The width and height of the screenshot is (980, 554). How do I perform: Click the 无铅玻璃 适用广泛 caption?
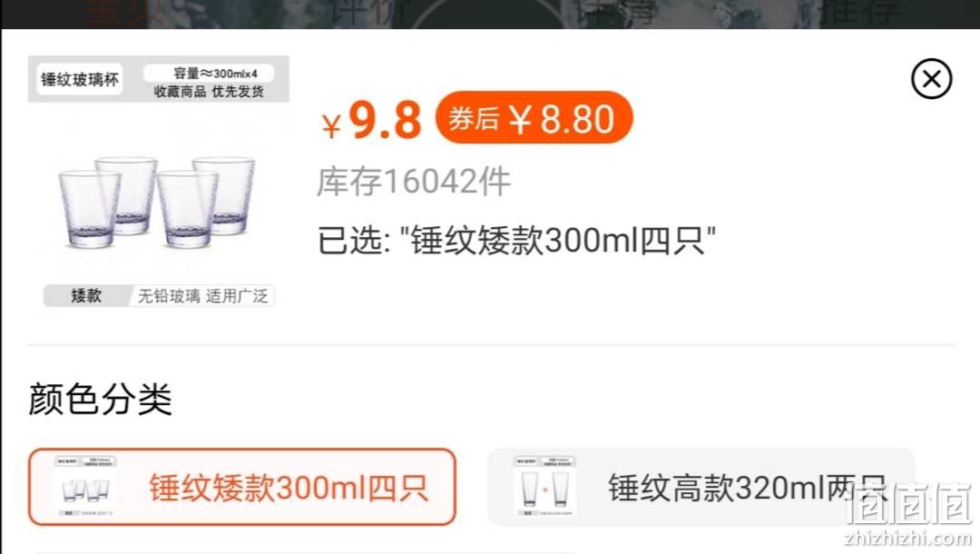click(202, 296)
